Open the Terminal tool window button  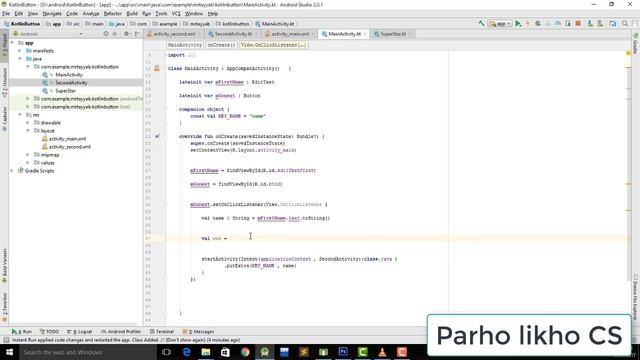pos(162,331)
